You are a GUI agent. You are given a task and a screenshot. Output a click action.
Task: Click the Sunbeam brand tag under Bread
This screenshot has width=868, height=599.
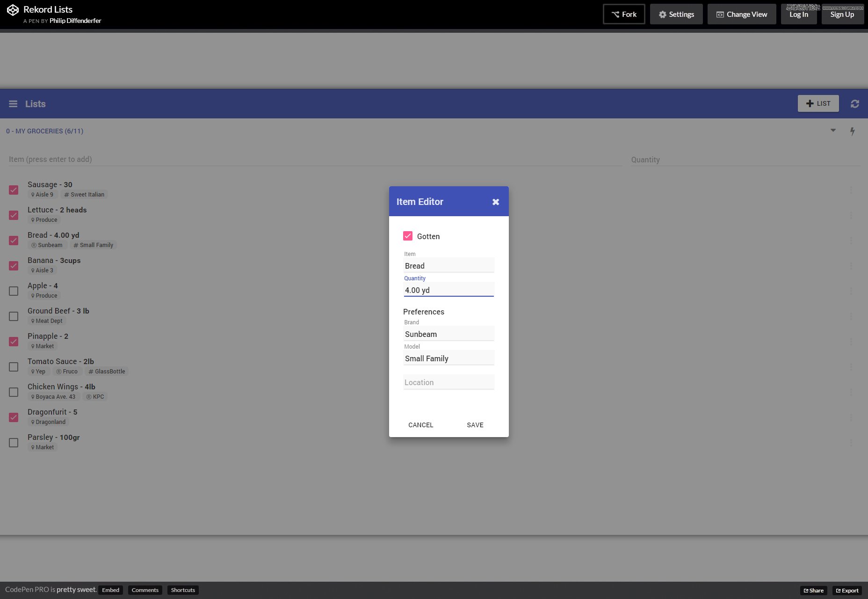point(47,245)
